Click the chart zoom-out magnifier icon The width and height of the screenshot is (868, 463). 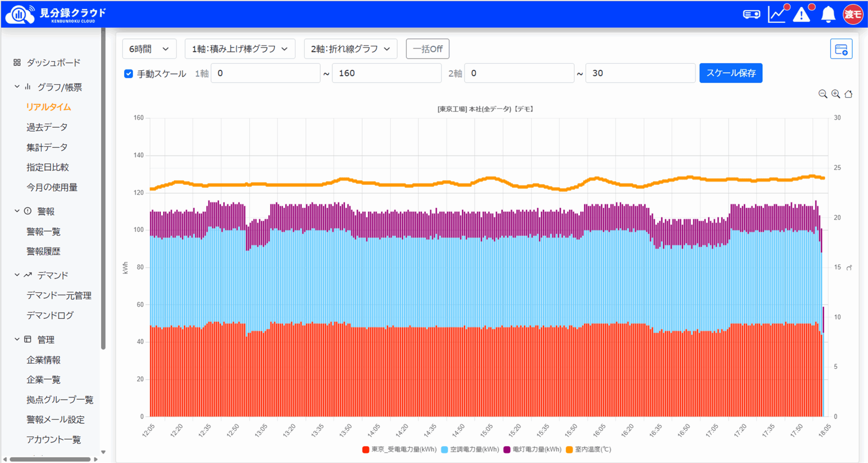point(823,94)
